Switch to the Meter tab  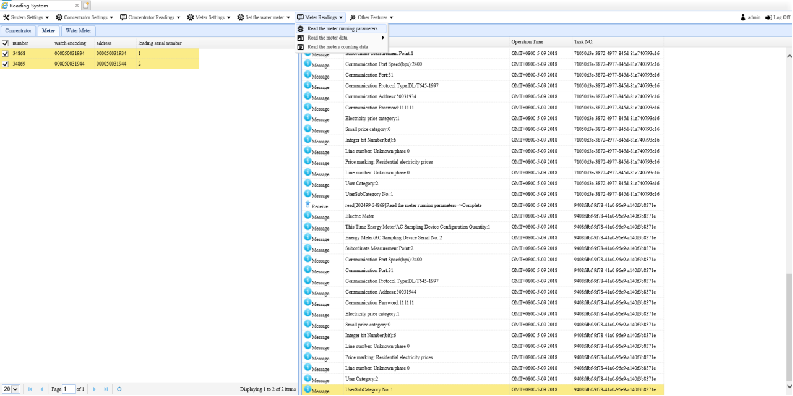[x=48, y=30]
